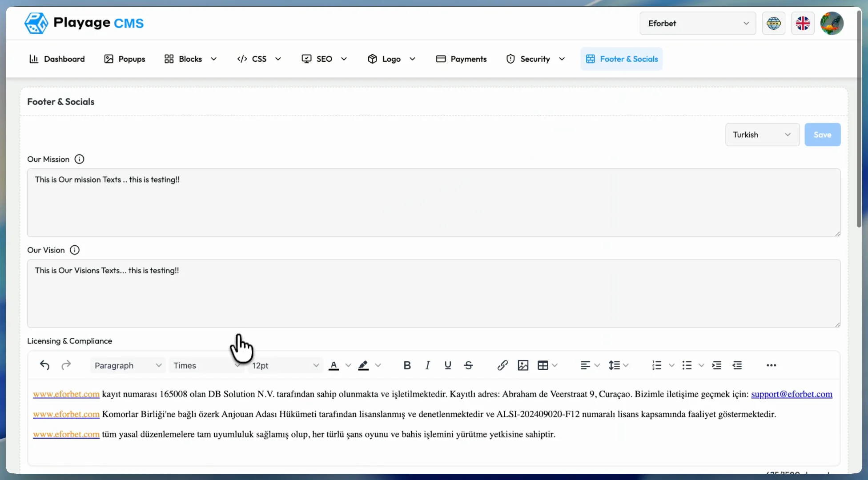Apply the highlight background color
The image size is (868, 480).
click(x=363, y=365)
